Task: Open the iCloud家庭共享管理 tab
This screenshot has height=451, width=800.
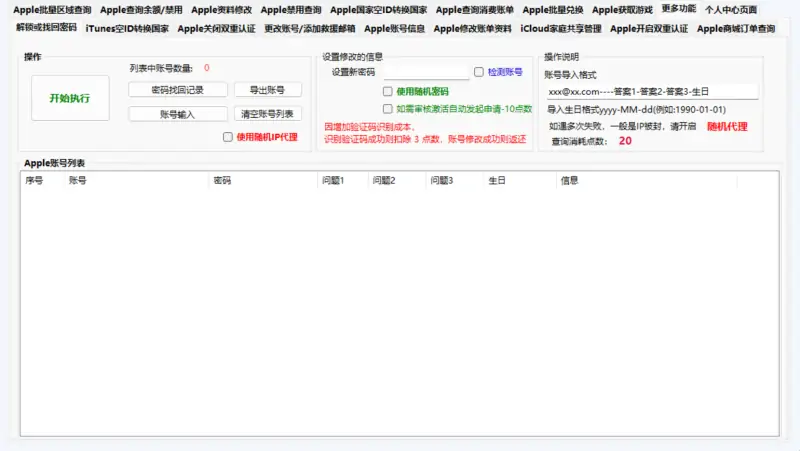Action: pos(561,29)
